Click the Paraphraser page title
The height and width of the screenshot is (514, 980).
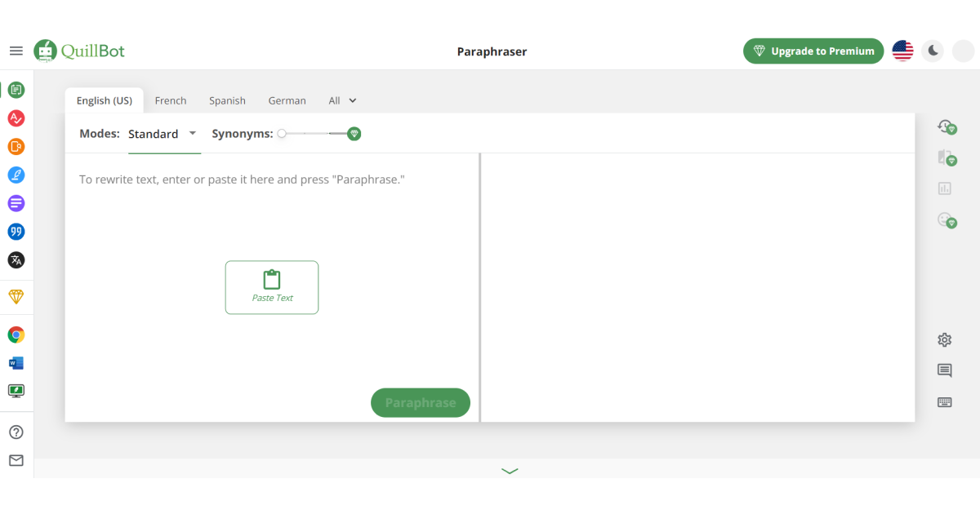pyautogui.click(x=492, y=51)
